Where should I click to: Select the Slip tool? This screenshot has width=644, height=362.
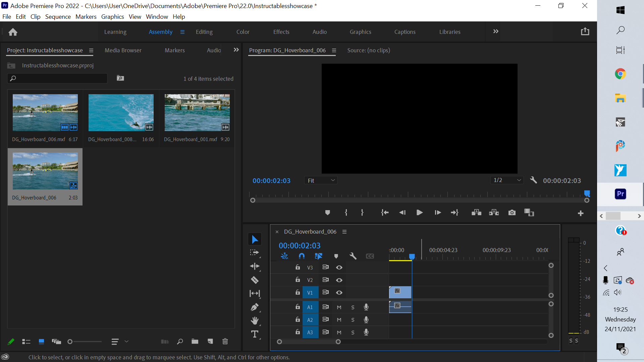tap(255, 294)
